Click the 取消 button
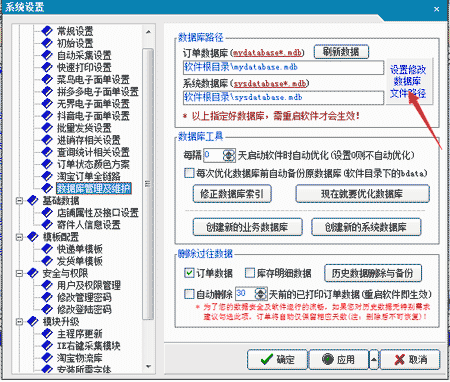The height and width of the screenshot is (382, 450). pos(410,359)
